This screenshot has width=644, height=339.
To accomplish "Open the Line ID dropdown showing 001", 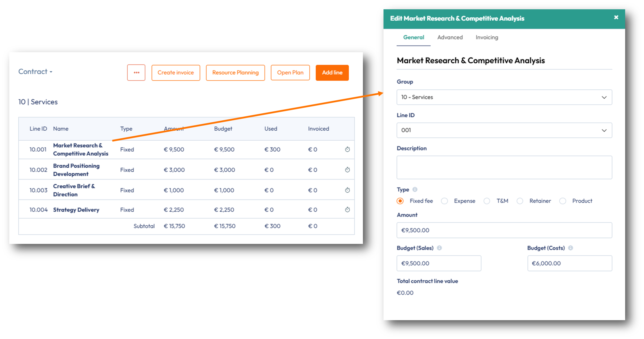I will [504, 130].
